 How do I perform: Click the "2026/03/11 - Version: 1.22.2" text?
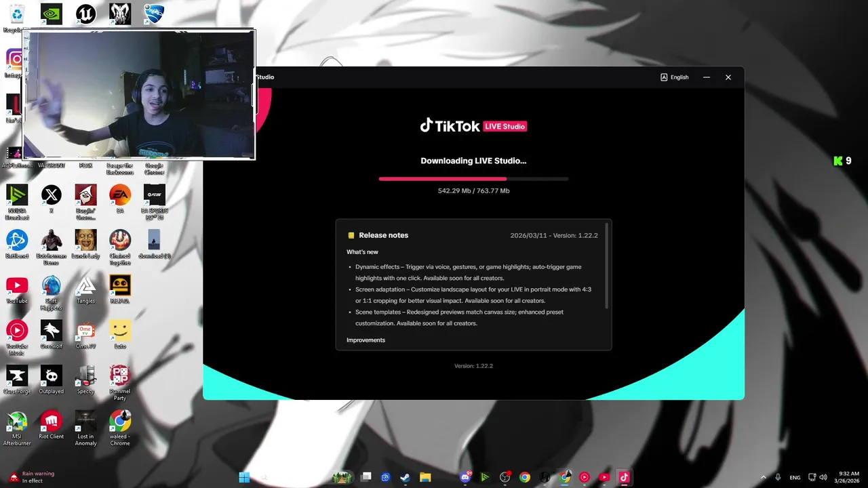pos(554,235)
